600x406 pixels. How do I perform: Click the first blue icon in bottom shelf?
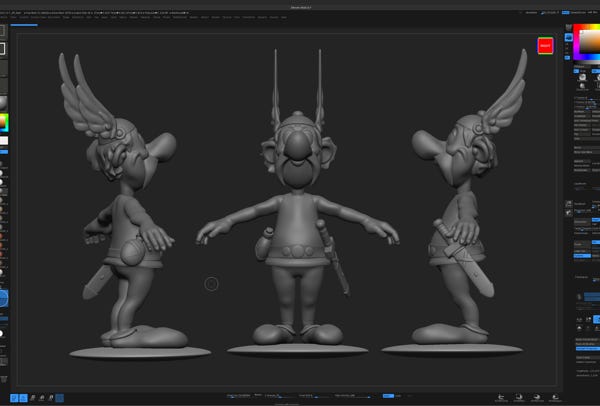[x=14, y=398]
